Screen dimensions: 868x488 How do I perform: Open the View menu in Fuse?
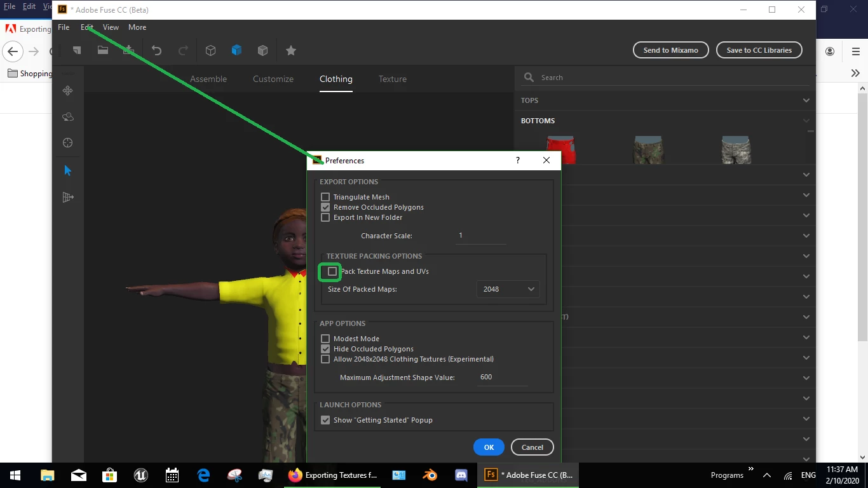111,27
